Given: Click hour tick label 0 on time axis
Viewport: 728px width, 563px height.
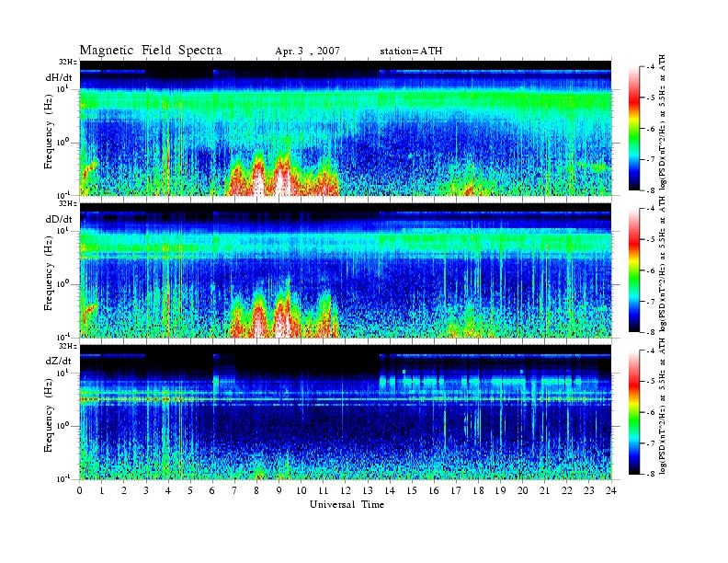Looking at the screenshot, I should [80, 490].
